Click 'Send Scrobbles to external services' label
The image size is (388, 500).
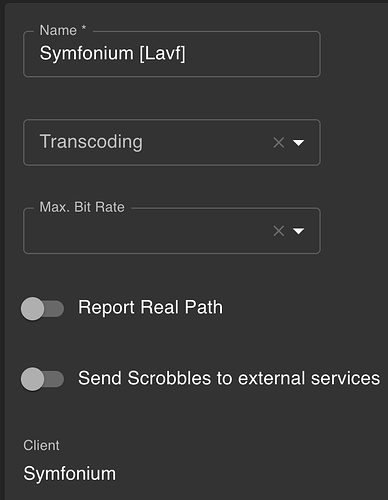point(229,378)
